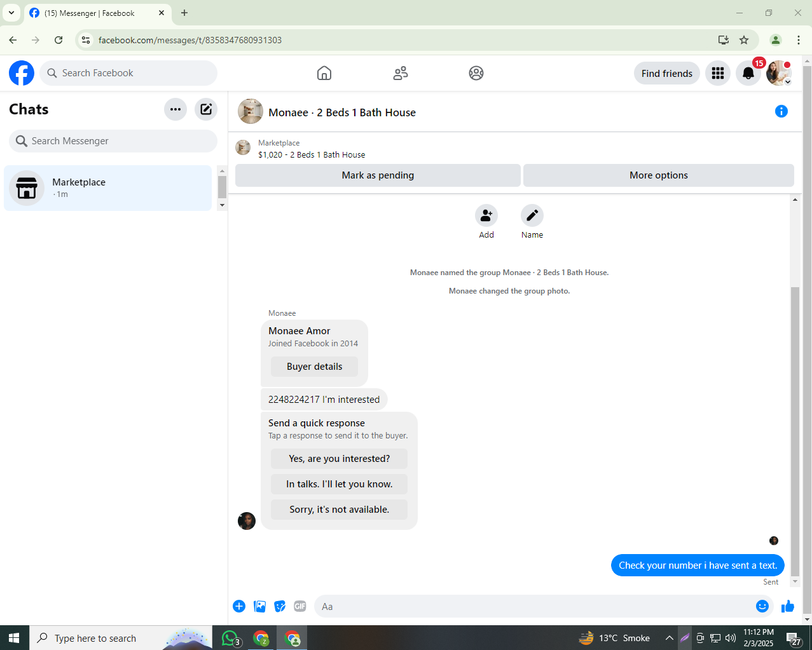Viewport: 812px width, 650px height.
Task: Attach a photo with image icon
Action: [259, 606]
